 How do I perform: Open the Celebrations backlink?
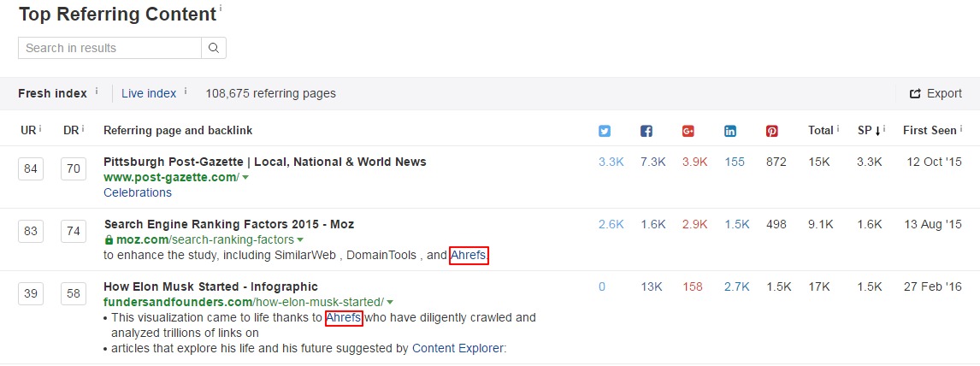[x=138, y=193]
